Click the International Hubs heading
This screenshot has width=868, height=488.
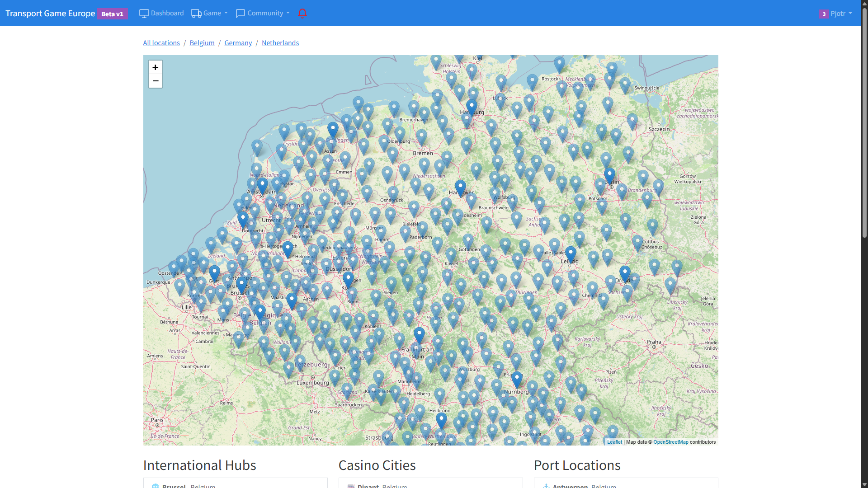(x=199, y=465)
